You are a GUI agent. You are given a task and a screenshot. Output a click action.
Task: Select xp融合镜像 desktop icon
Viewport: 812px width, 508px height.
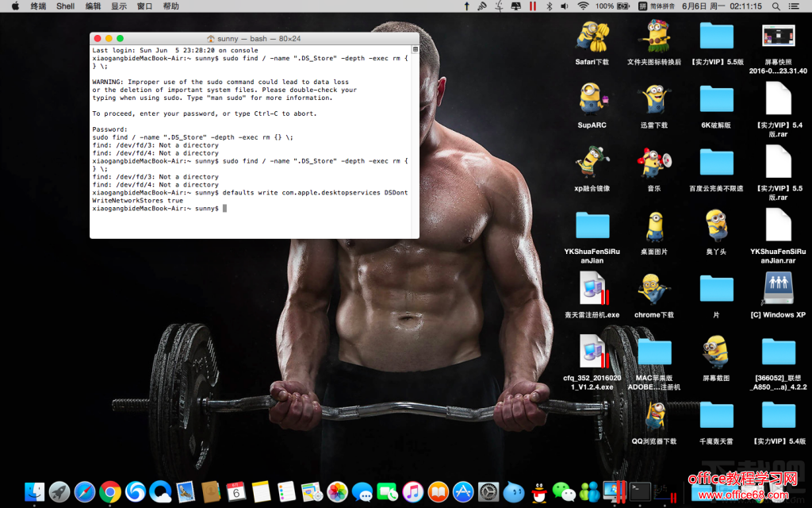(x=592, y=162)
